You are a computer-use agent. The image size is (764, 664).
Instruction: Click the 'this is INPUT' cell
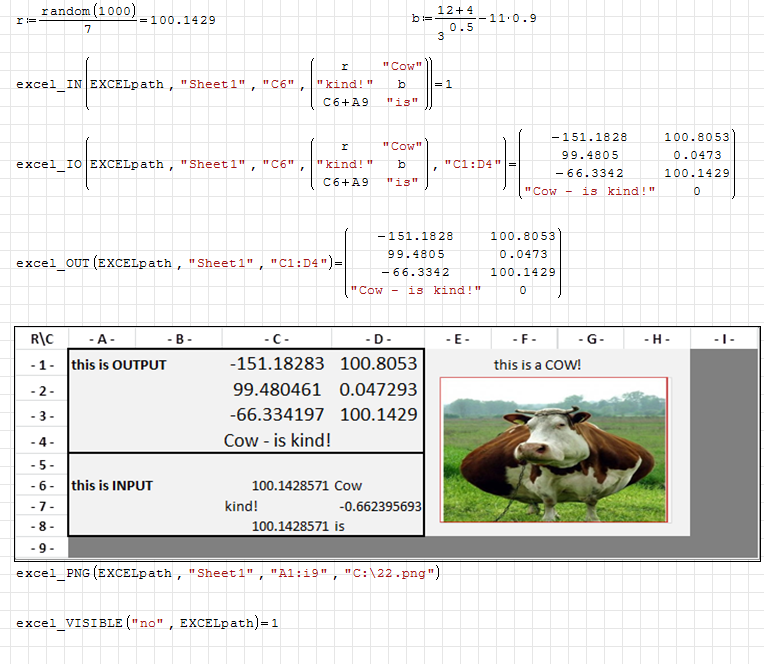pyautogui.click(x=113, y=485)
